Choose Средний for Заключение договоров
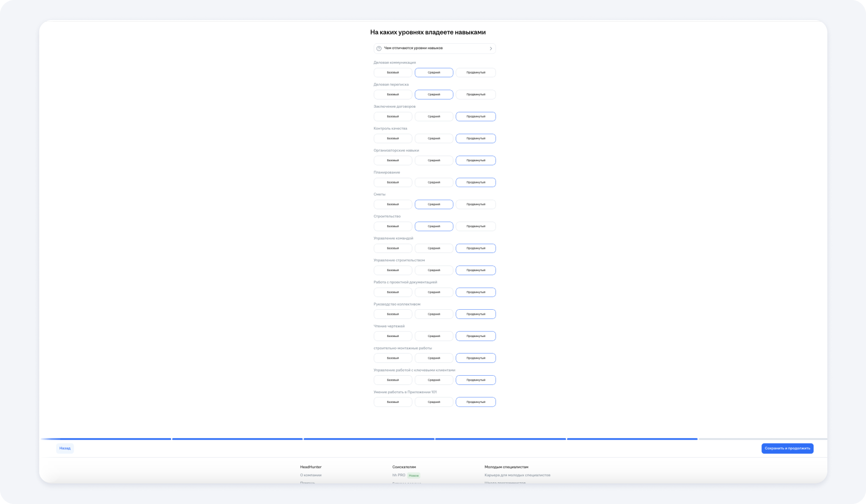This screenshot has width=866, height=504. point(434,116)
